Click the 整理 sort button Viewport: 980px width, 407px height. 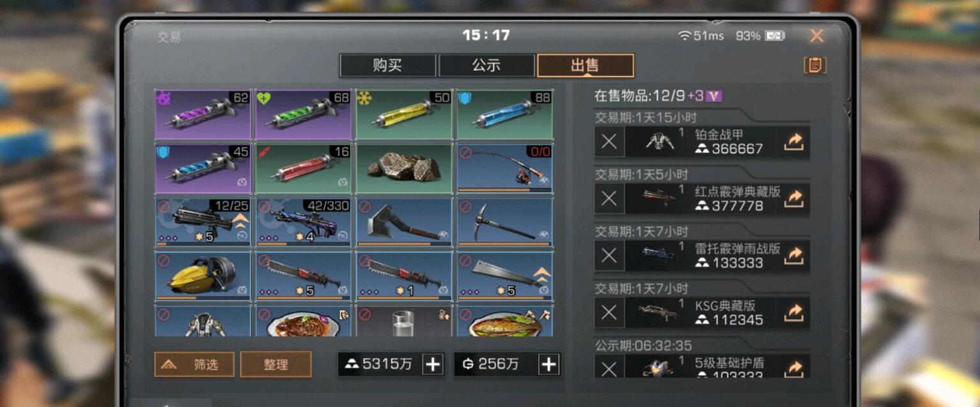coord(276,364)
